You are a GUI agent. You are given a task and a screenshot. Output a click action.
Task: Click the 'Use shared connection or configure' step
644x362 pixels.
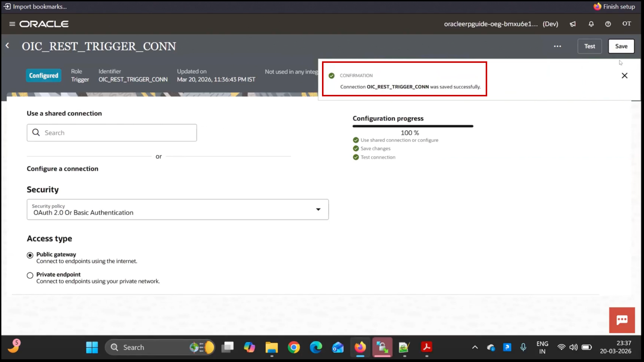(396, 140)
